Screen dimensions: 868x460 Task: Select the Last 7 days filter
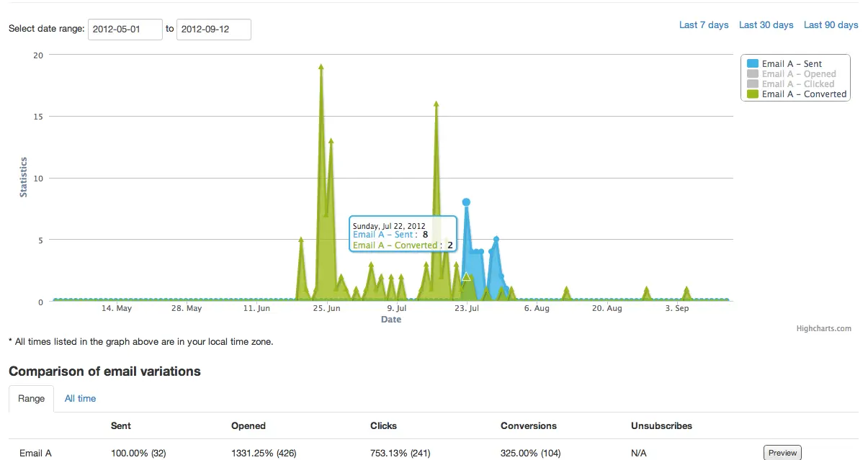tap(704, 24)
